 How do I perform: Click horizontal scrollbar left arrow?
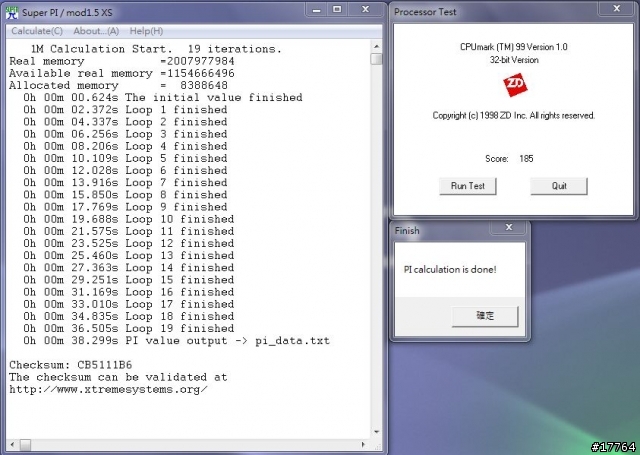12,445
